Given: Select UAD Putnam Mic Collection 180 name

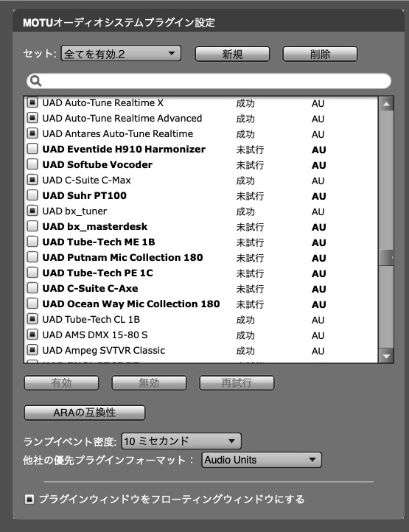Looking at the screenshot, I should (122, 257).
